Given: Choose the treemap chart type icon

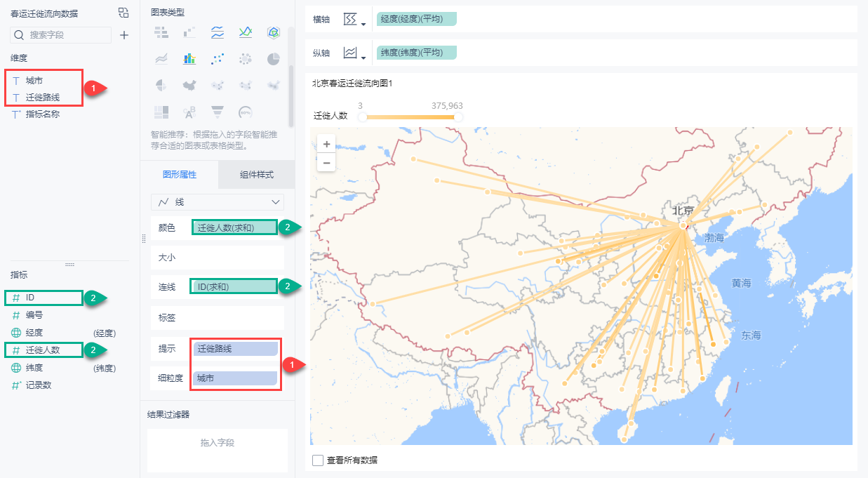Looking at the screenshot, I should (x=161, y=112).
